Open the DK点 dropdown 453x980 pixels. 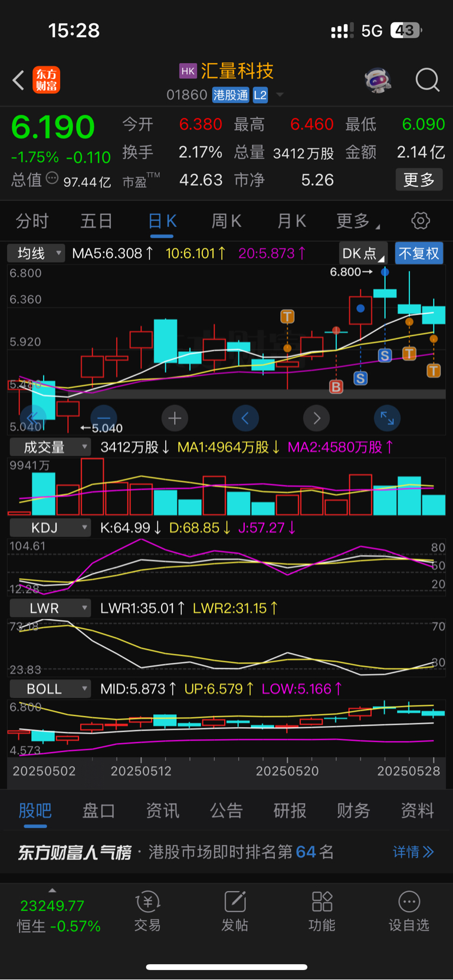[363, 253]
